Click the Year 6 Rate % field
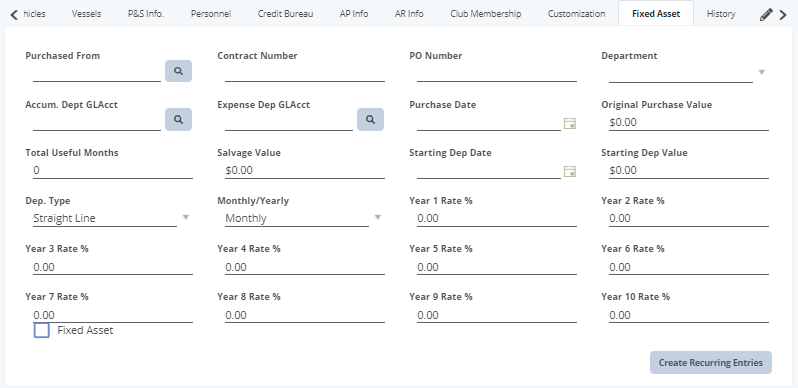Screen dimensions: 798x388 (689, 267)
